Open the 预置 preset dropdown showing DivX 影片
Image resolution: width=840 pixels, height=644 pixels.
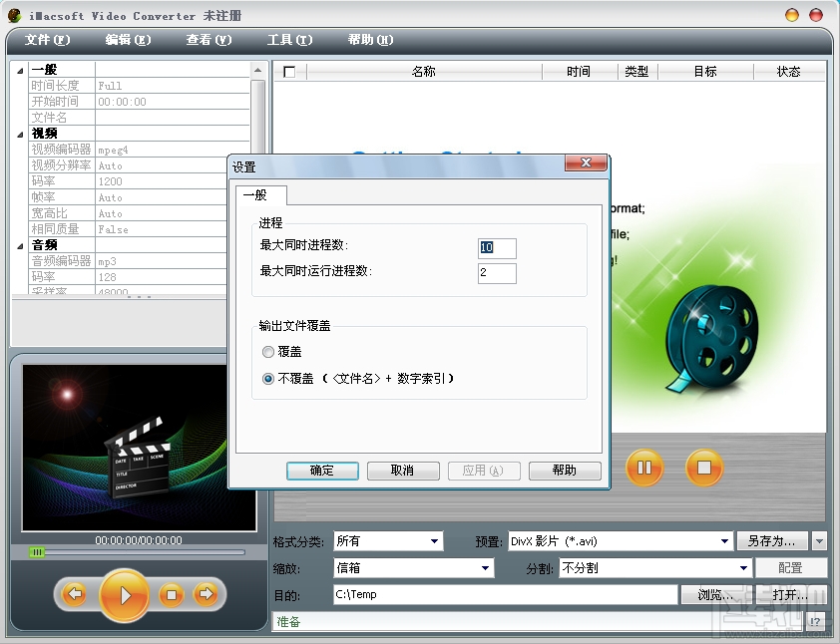(724, 540)
